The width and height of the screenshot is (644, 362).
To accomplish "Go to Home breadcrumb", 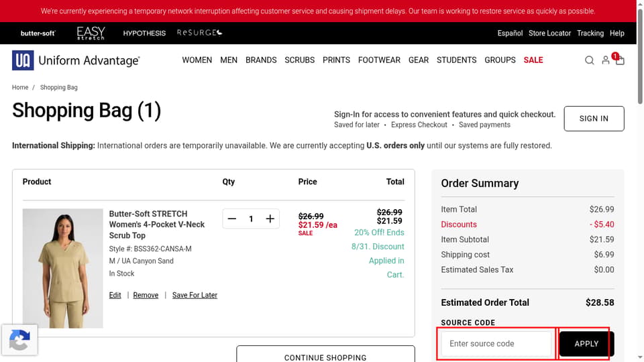I will [x=20, y=87].
